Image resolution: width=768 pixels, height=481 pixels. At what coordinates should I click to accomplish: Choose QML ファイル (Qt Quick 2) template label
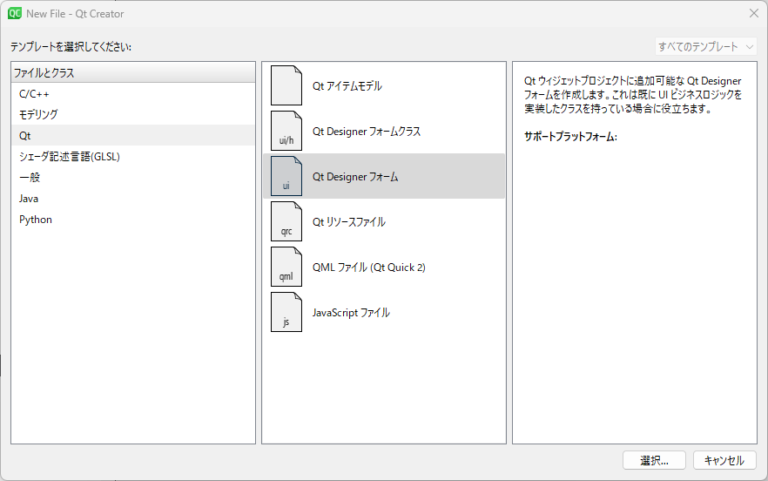pyautogui.click(x=369, y=267)
